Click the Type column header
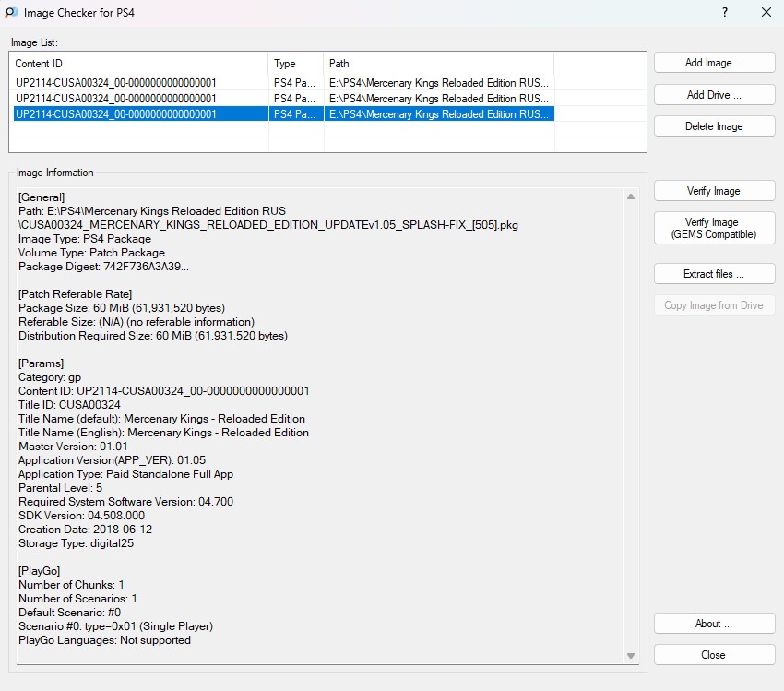 tap(295, 64)
